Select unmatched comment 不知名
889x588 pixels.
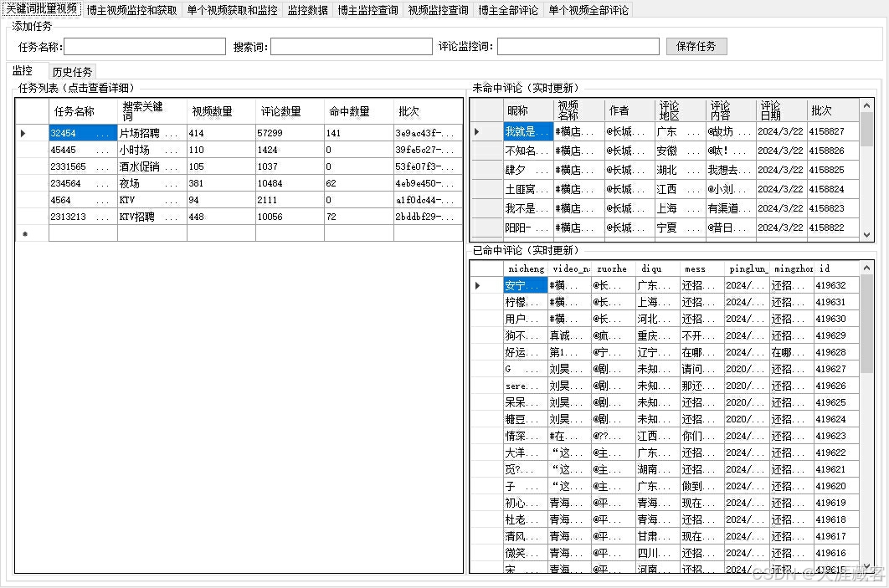click(x=528, y=151)
